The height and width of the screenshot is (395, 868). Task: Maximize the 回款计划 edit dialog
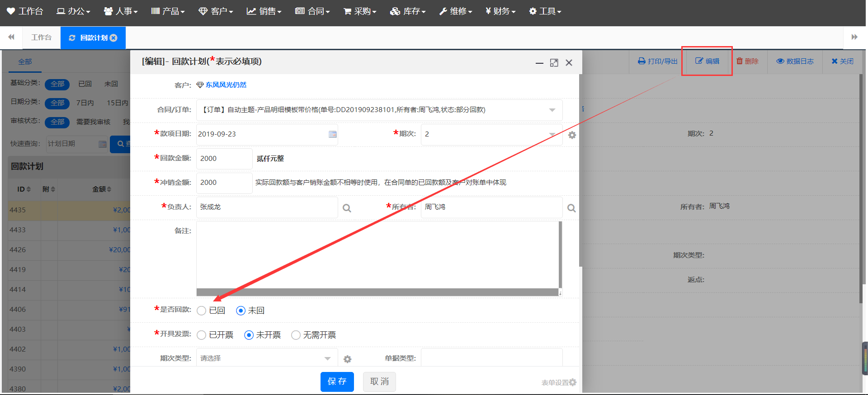pos(554,63)
